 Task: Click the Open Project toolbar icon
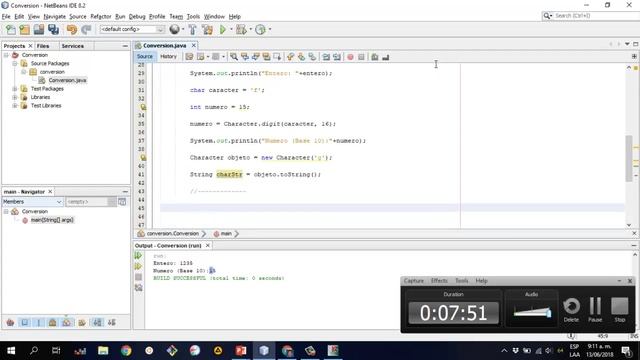[x=39, y=29]
